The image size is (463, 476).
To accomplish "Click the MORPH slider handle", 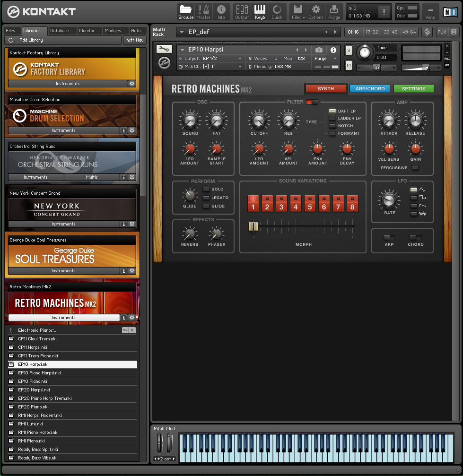I will click(253, 226).
